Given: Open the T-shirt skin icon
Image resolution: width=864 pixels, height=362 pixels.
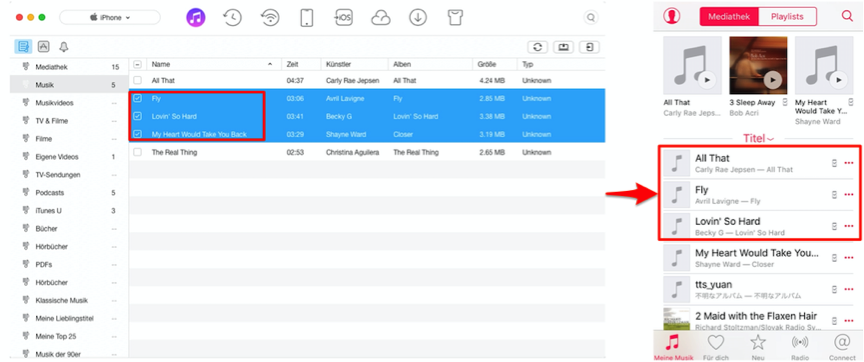Looking at the screenshot, I should (455, 18).
